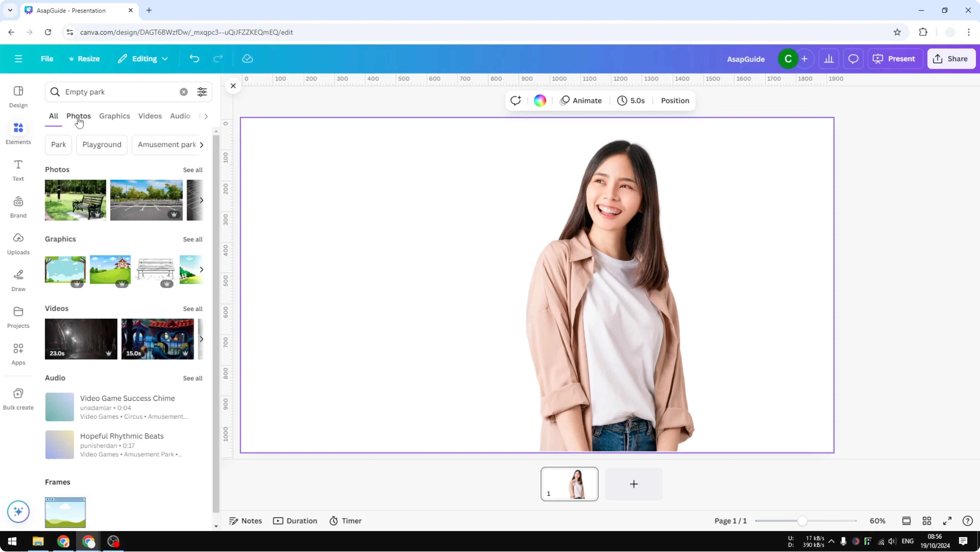Screen dimensions: 980x552
Task: Select the Draw tool in the sidebar
Action: click(18, 279)
